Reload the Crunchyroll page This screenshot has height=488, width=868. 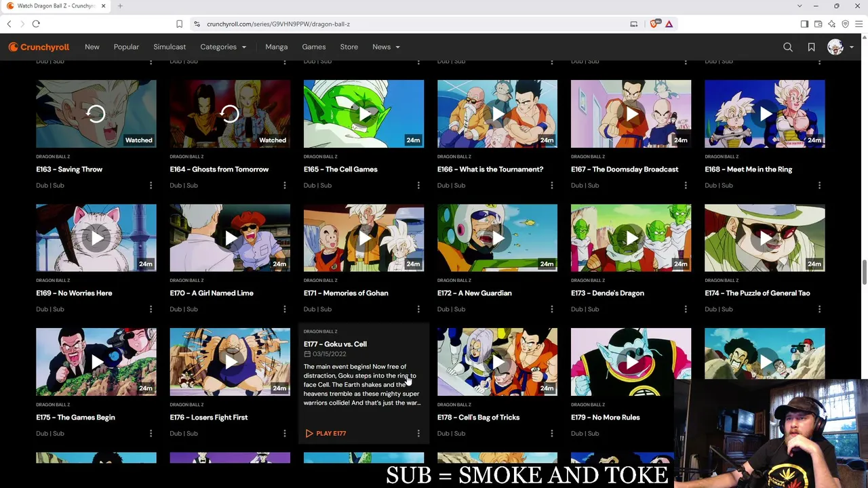(36, 24)
